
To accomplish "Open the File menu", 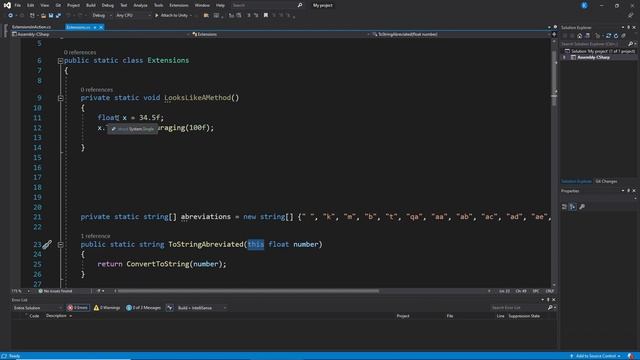I will 18,5.
